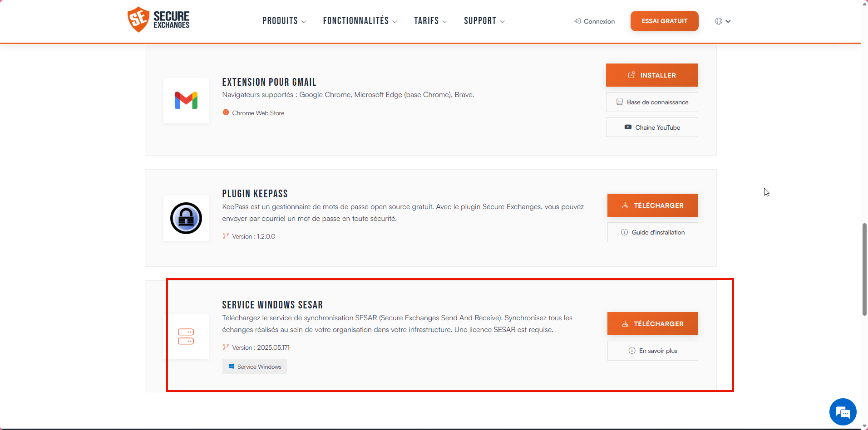Screen dimensions: 868x430
Task: Click the page vertical scrollbar thumb
Action: (x=864, y=269)
